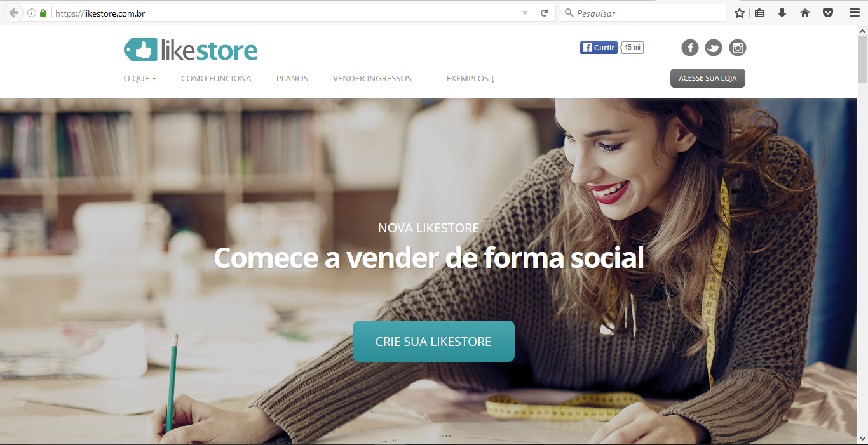The width and height of the screenshot is (868, 445).
Task: Like the page with Curtir button
Action: [599, 48]
